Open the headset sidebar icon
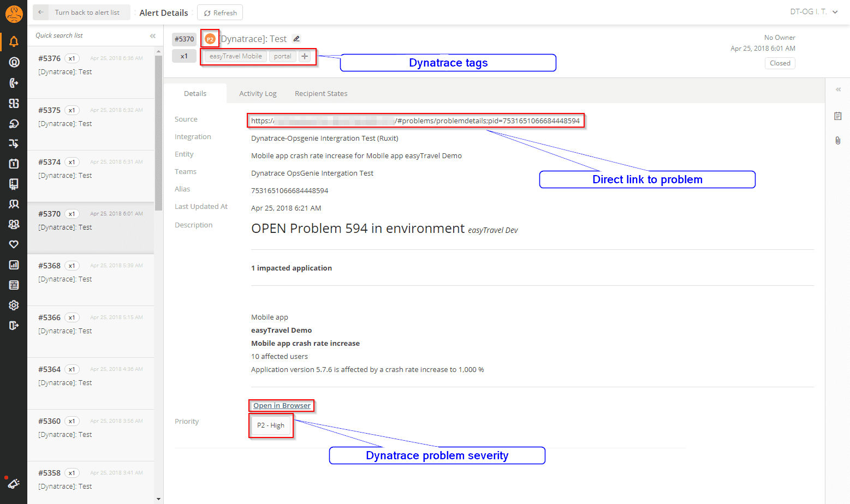This screenshot has height=504, width=850. pos(14,124)
